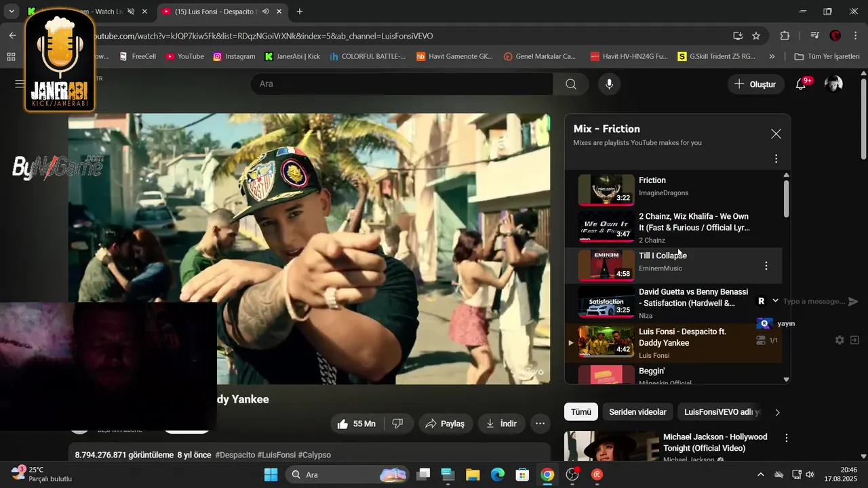The width and height of the screenshot is (868, 488).
Task: Click the #LuisFonsi hashtag link
Action: point(276,455)
